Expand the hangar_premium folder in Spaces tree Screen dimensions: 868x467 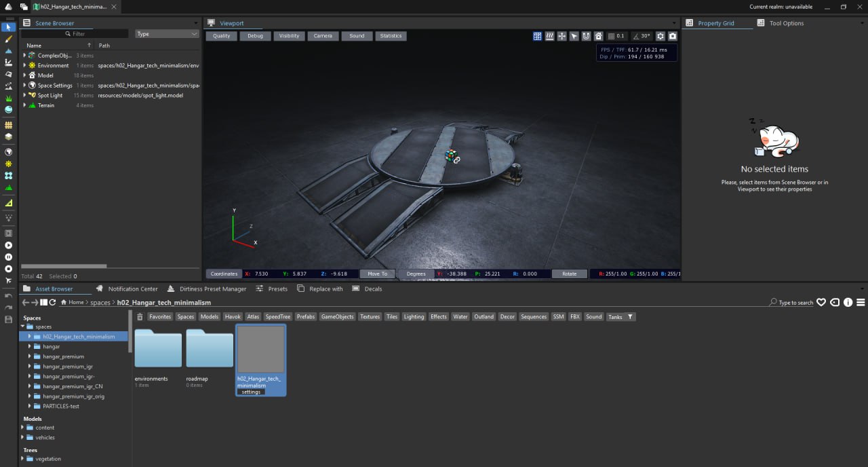pos(30,356)
